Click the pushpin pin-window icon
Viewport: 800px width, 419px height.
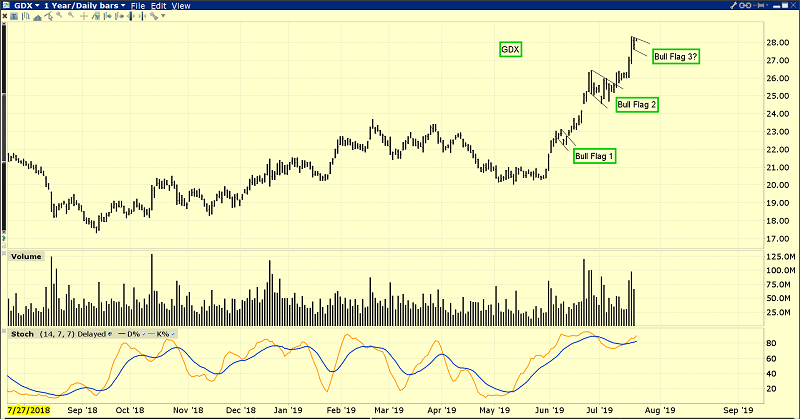coord(759,5)
